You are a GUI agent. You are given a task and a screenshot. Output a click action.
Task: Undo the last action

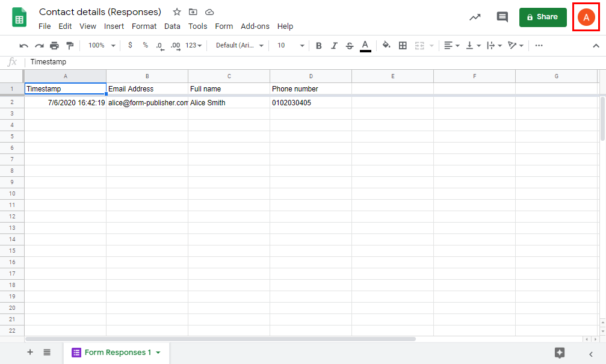[x=23, y=46]
